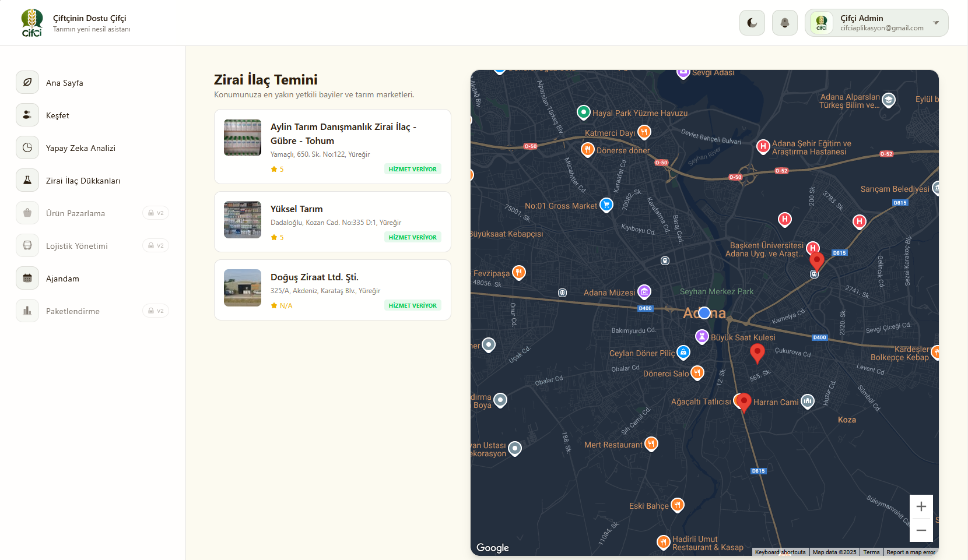Image resolution: width=968 pixels, height=560 pixels.
Task: Click the Ajandam calendar icon
Action: point(27,279)
